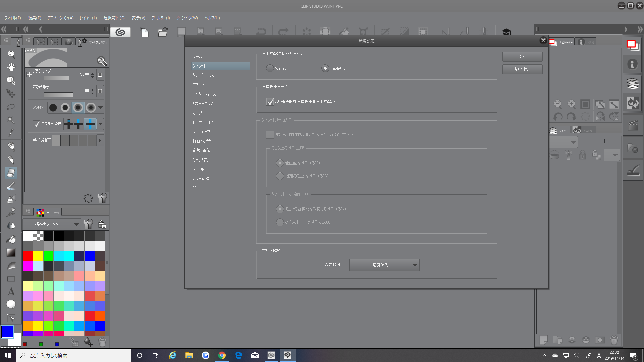Open the input frequency dropdown
The height and width of the screenshot is (362, 644).
384,265
